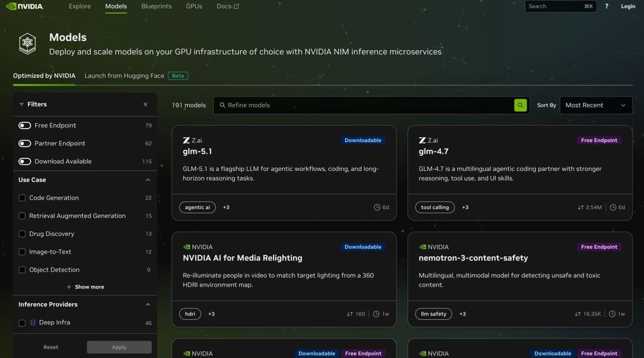Open the glm-4.7 model title
This screenshot has height=358, width=644.
click(434, 152)
